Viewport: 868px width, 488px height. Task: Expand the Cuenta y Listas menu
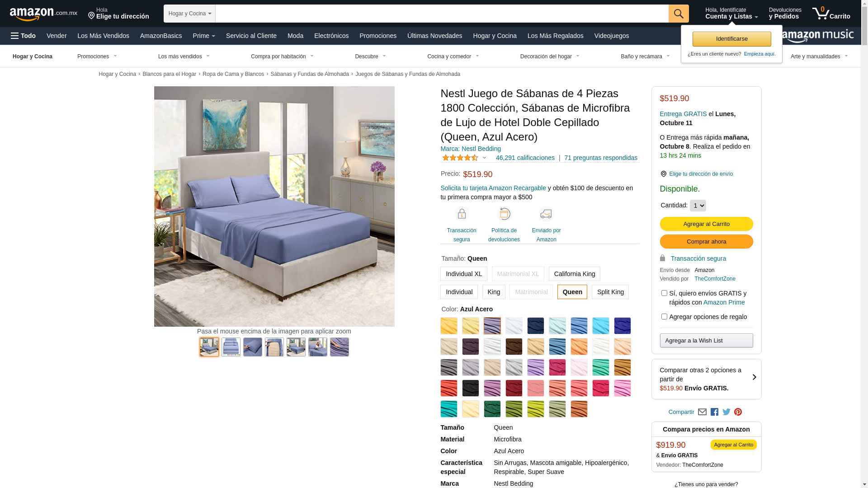(731, 13)
